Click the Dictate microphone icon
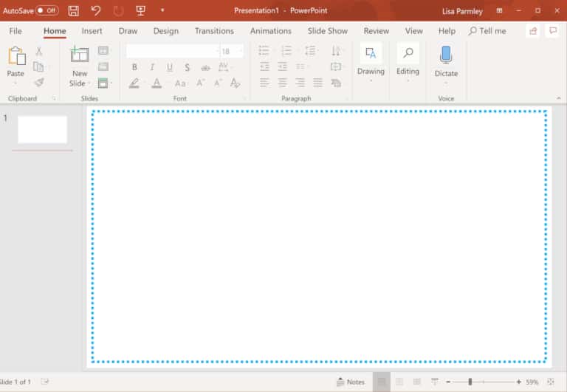The image size is (567, 392). [x=446, y=55]
